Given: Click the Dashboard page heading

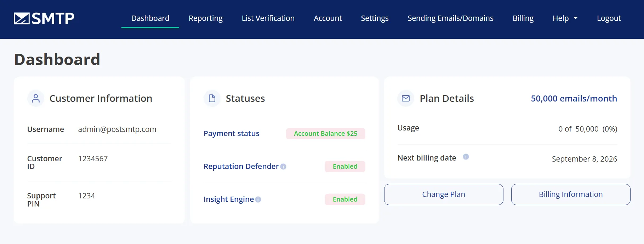Looking at the screenshot, I should (57, 59).
